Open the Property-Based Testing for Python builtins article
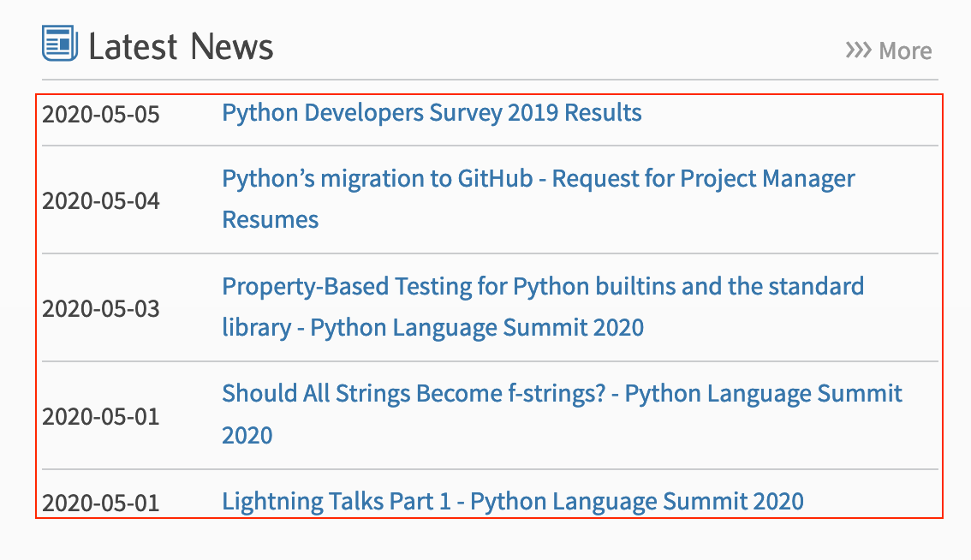This screenshot has height=560, width=971. (542, 286)
